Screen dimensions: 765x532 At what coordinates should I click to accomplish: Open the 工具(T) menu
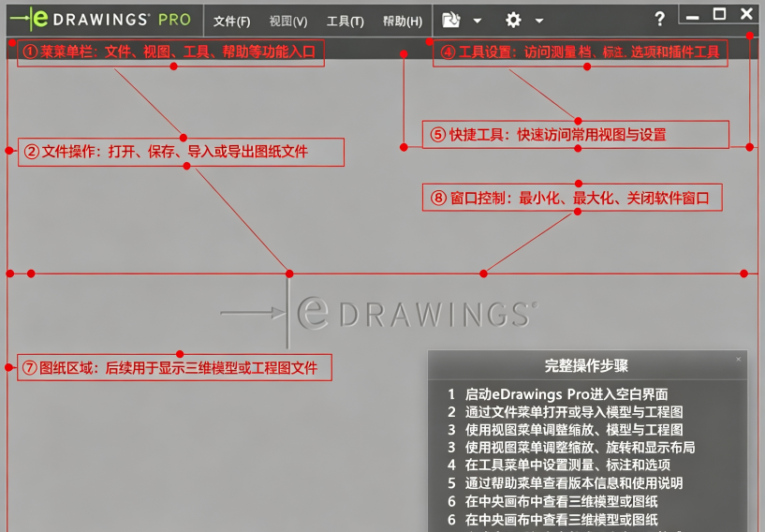345,21
